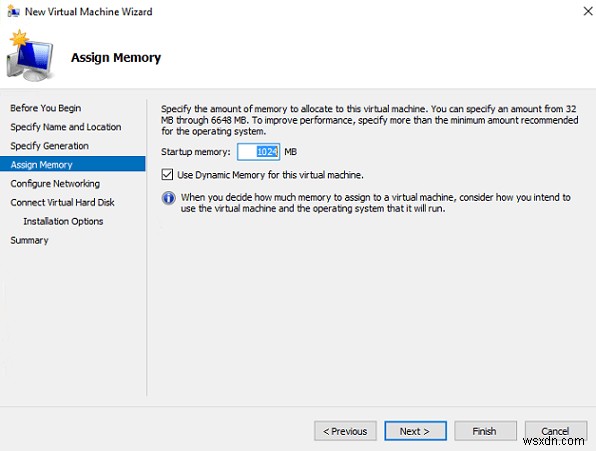The height and width of the screenshot is (451, 596).
Task: Click the Use Dynamic Memory label text
Action: click(270, 175)
